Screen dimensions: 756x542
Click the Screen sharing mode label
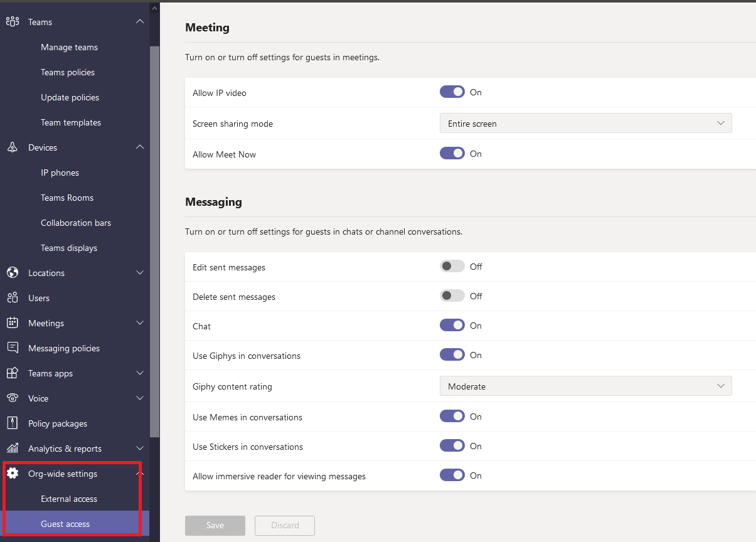233,124
